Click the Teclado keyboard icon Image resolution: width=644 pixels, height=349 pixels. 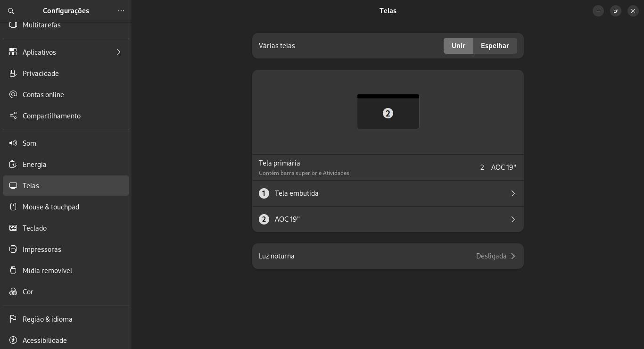(13, 228)
